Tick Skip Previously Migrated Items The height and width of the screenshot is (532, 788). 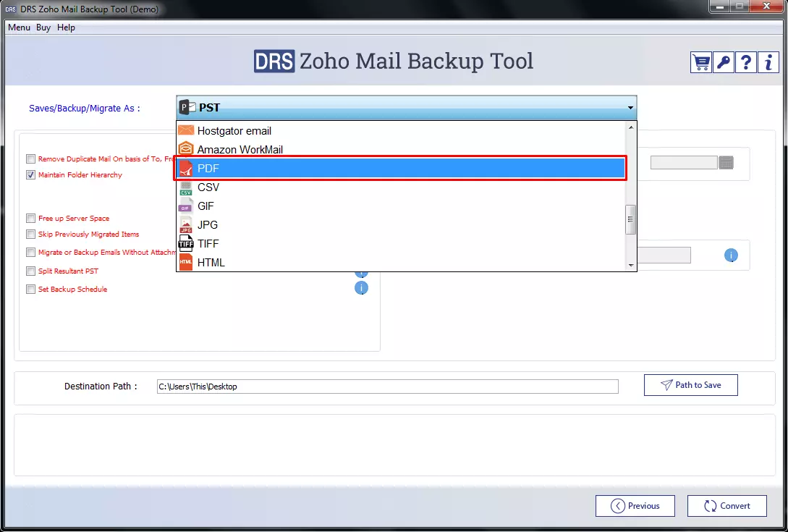pyautogui.click(x=30, y=235)
